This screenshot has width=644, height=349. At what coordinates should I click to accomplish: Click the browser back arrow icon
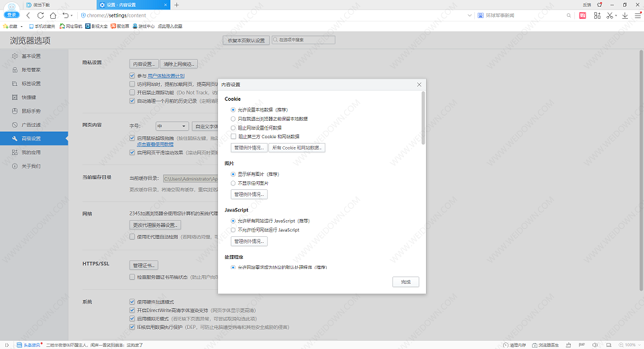[x=29, y=15]
